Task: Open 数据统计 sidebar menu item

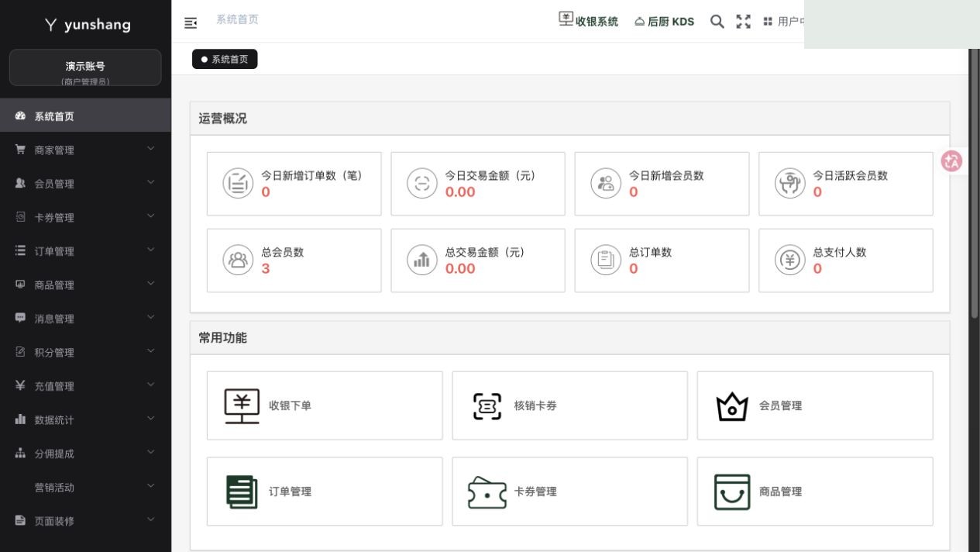Action: point(85,419)
